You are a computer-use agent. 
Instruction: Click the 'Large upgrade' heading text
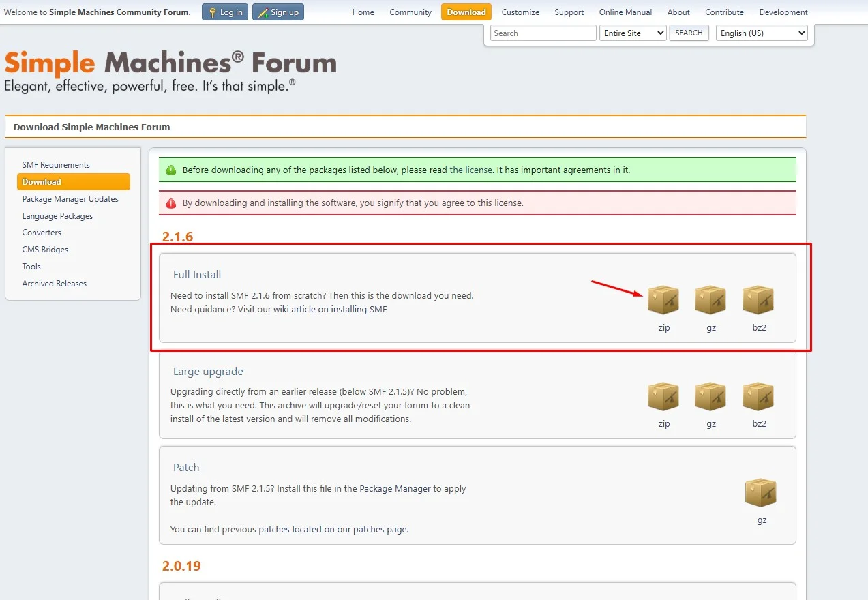pos(208,372)
